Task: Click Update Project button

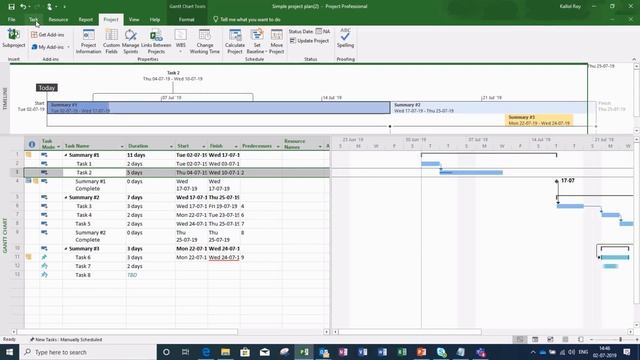Action: click(309, 41)
